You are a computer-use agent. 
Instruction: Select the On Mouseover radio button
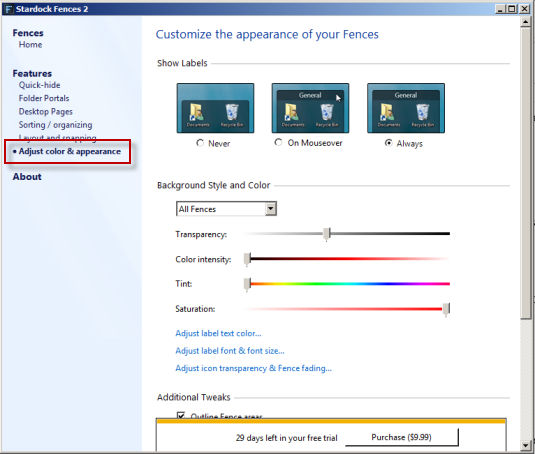click(278, 143)
